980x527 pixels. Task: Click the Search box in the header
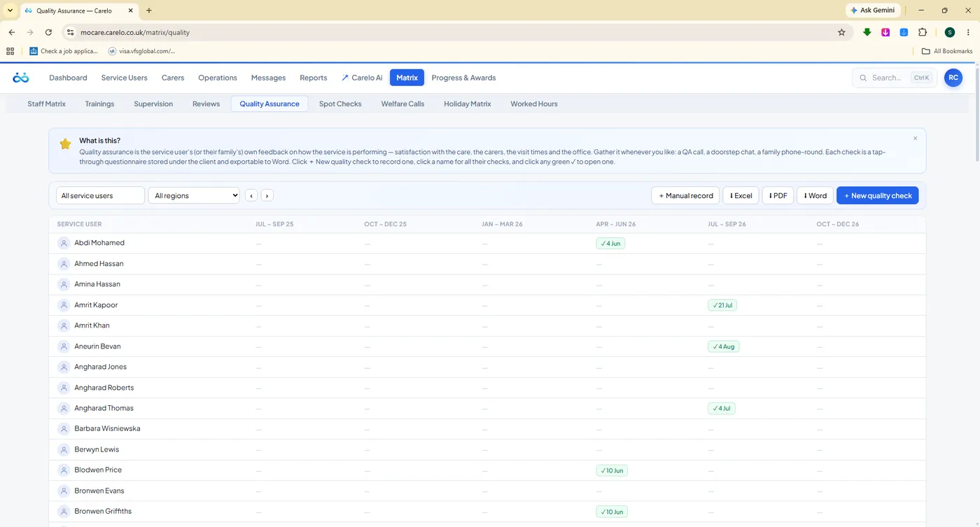click(894, 78)
